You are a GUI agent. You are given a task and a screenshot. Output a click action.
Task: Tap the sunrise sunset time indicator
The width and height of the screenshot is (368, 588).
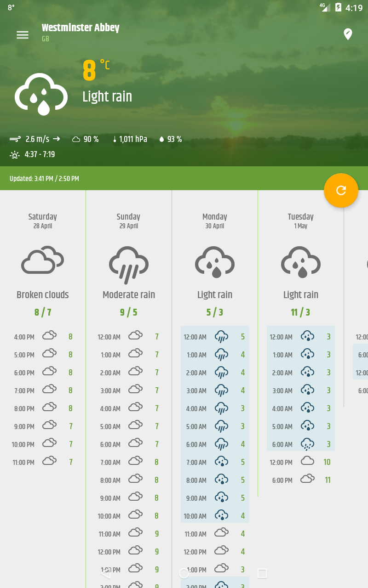[x=32, y=155]
